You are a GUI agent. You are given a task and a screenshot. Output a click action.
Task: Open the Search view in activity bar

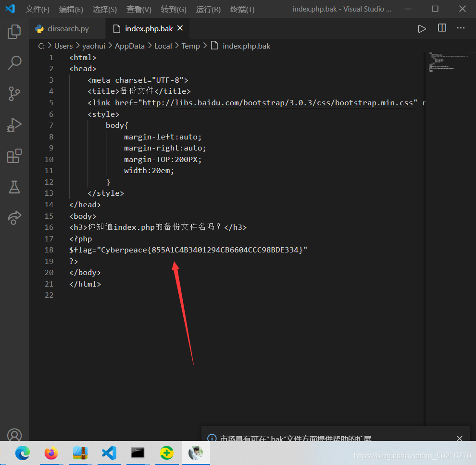tap(14, 63)
